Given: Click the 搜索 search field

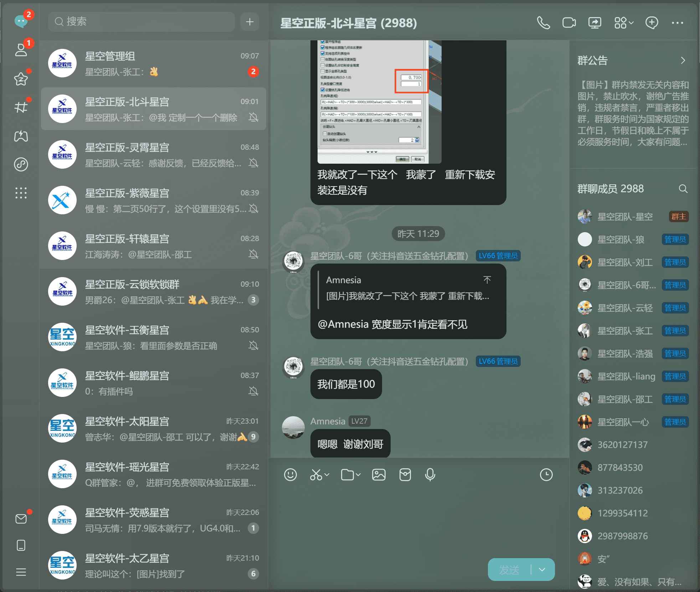Looking at the screenshot, I should 143,22.
